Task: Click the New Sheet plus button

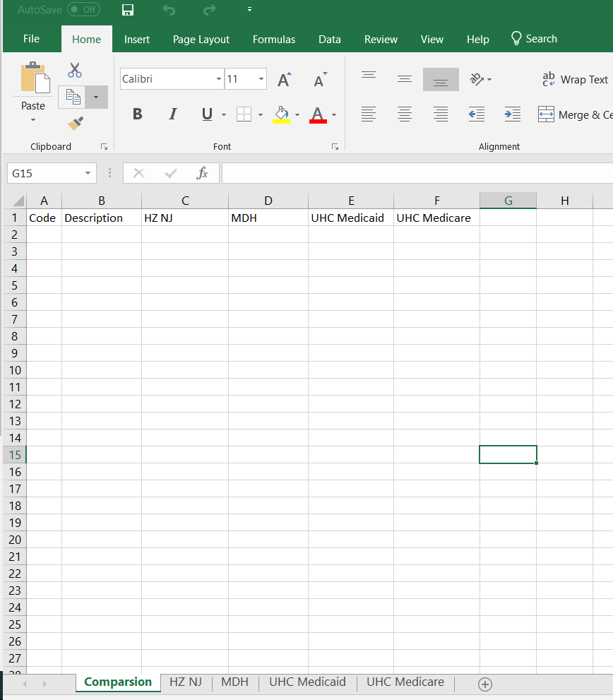Action: pos(484,684)
